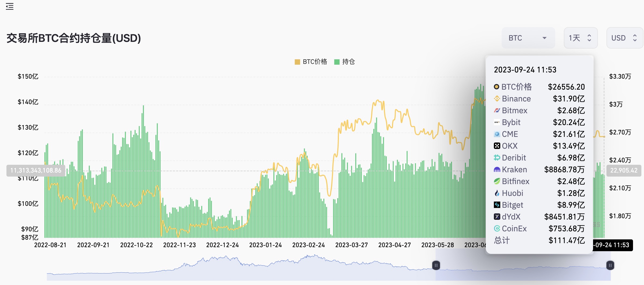Viewport: 644px width, 285px height.
Task: Click the Kraken logo icon
Action: click(497, 170)
